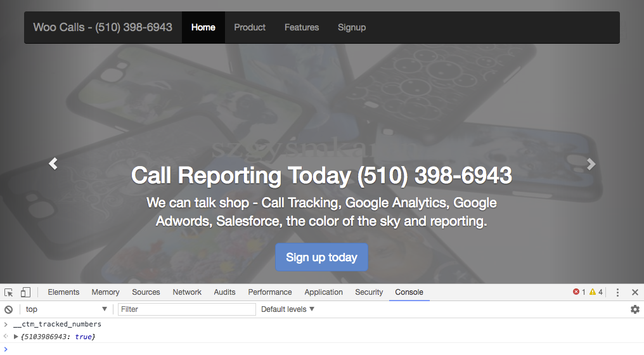The height and width of the screenshot is (355, 644).
Task: Select the Console tab
Action: point(409,292)
